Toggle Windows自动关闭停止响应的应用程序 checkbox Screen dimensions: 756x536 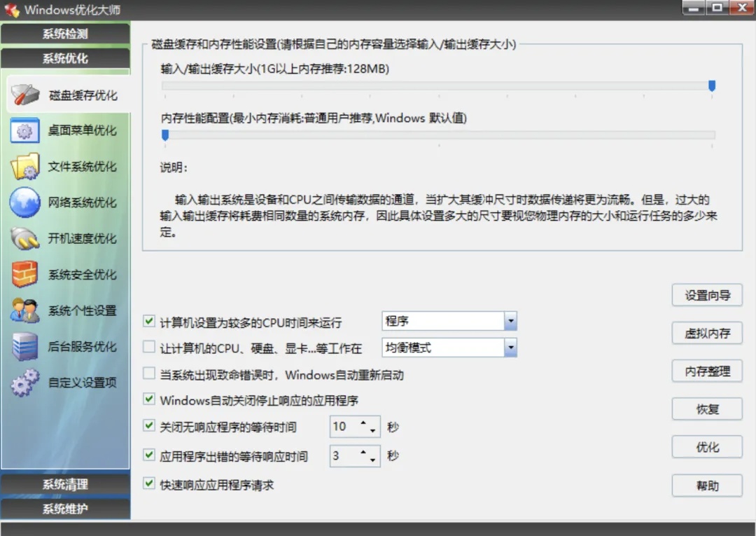pyautogui.click(x=149, y=399)
